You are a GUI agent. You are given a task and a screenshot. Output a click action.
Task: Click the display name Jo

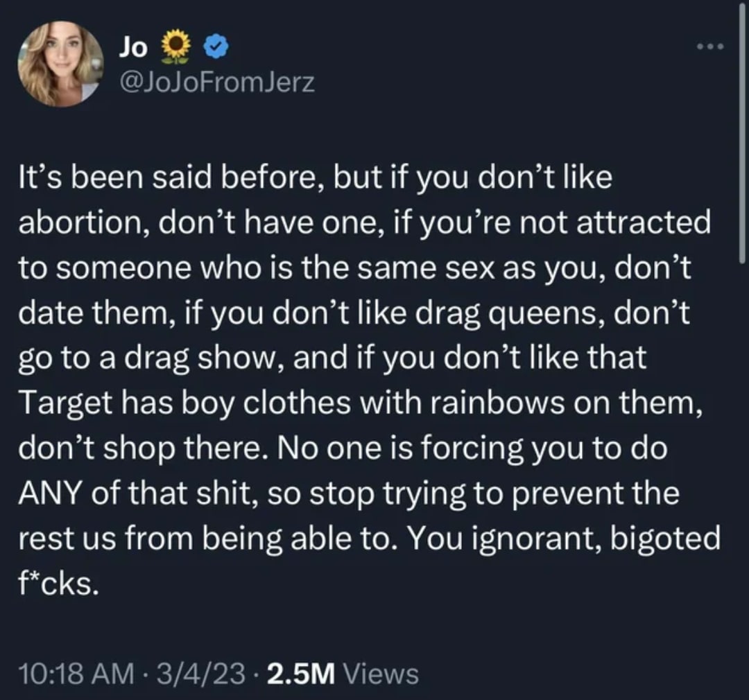(x=133, y=46)
